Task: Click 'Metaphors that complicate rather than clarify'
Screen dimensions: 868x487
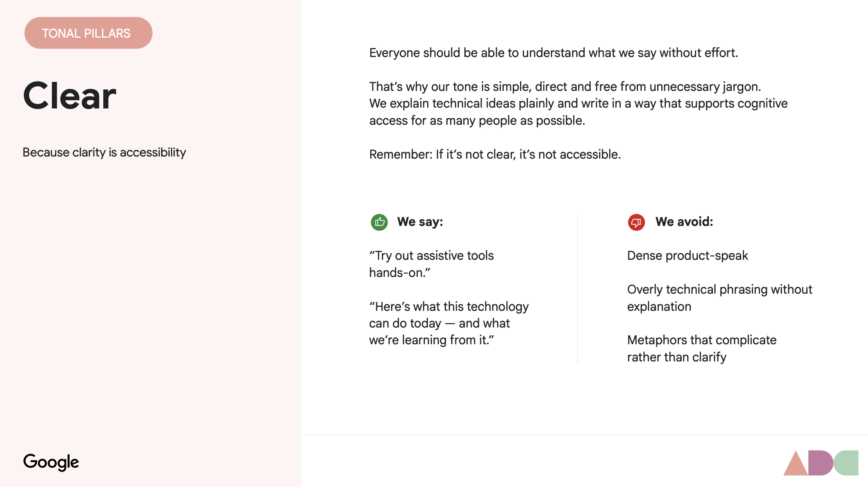Action: [x=702, y=349]
